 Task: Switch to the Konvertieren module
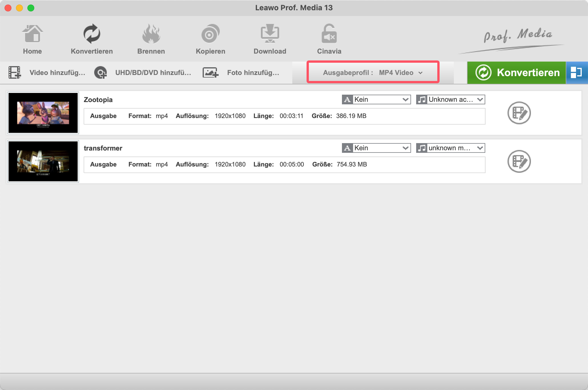(92, 34)
